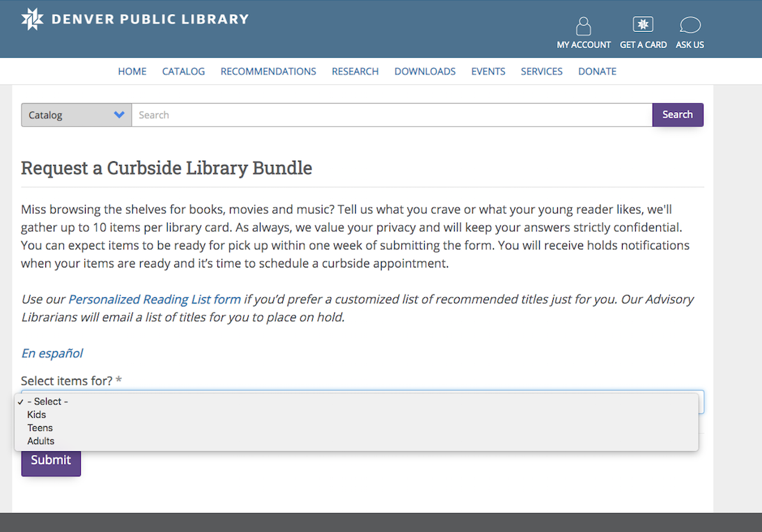
Task: Open the Personalized Reading List form link
Action: click(x=155, y=299)
